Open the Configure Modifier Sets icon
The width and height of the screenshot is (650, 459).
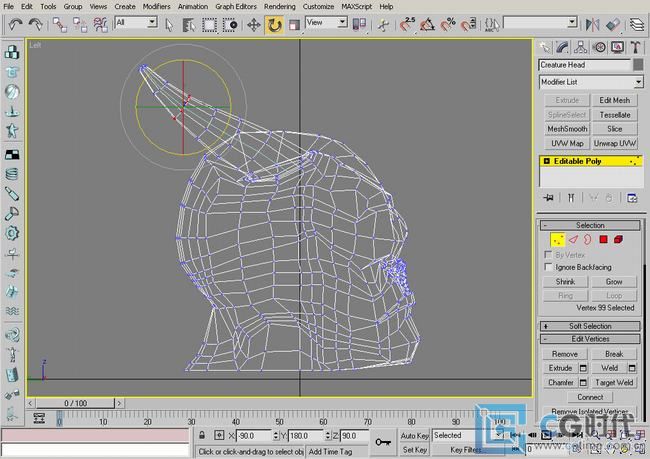[x=632, y=198]
